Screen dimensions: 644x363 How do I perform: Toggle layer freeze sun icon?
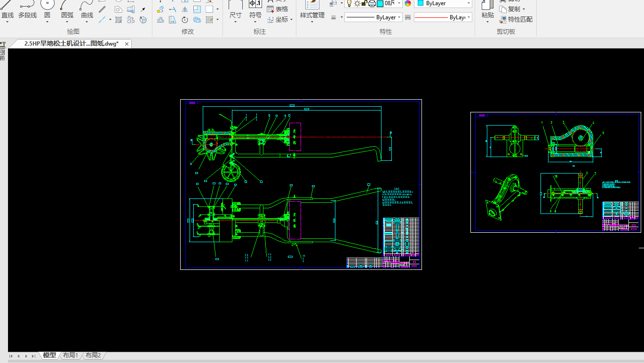tap(357, 3)
